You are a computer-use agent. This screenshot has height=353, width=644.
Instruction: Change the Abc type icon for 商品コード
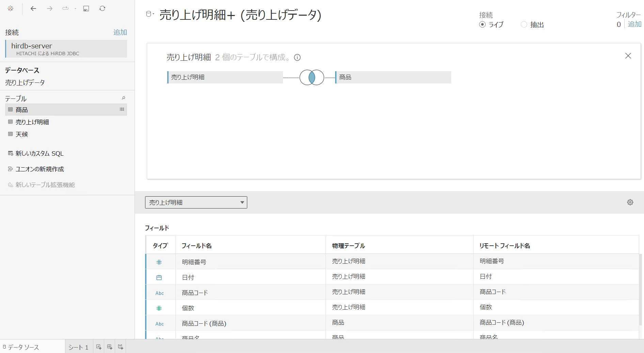click(160, 293)
